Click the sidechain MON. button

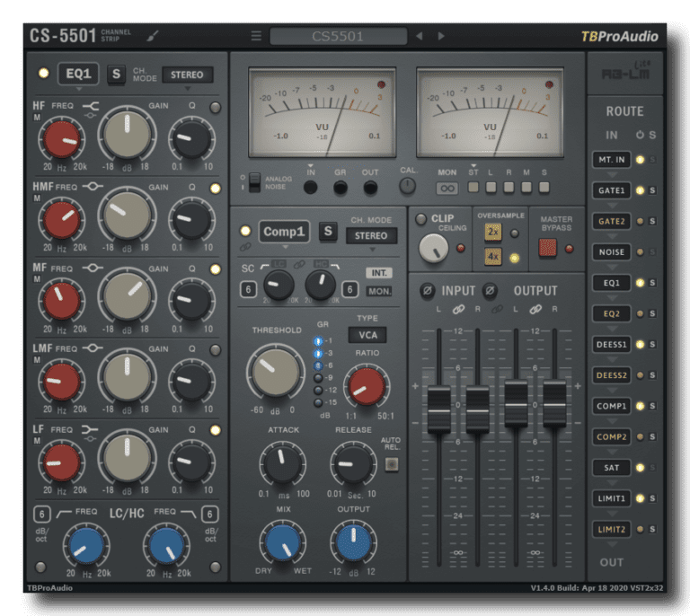[x=379, y=291]
